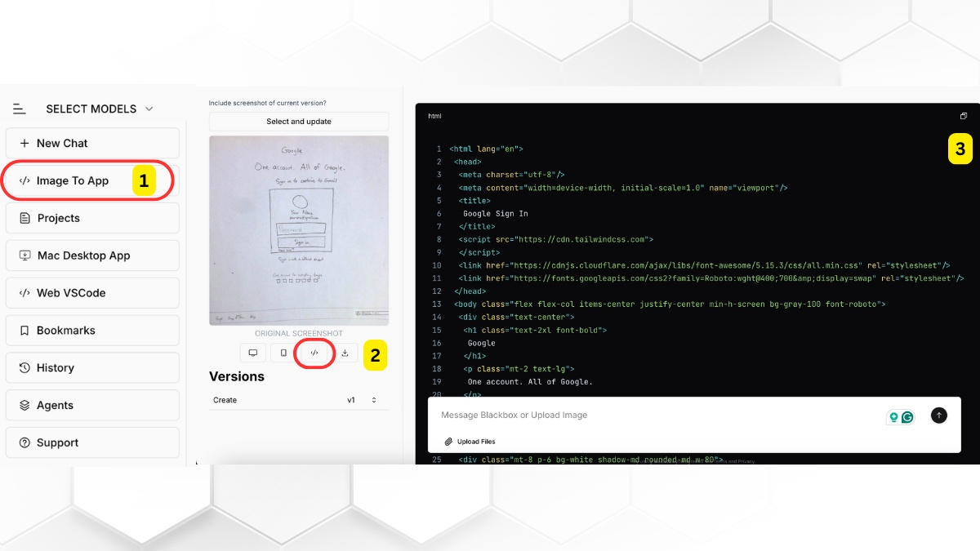The image size is (980, 551).
Task: Collapse the sidebar with the menu icon
Action: tap(20, 109)
